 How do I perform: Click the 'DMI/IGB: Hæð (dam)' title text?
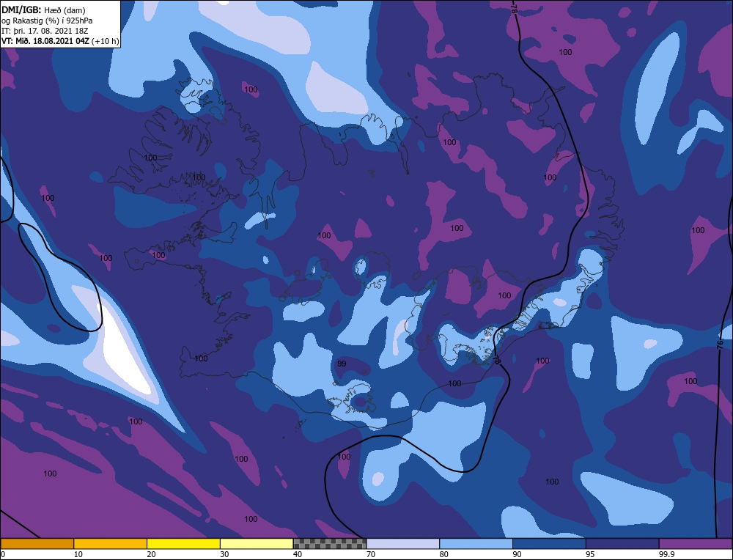pos(43,10)
